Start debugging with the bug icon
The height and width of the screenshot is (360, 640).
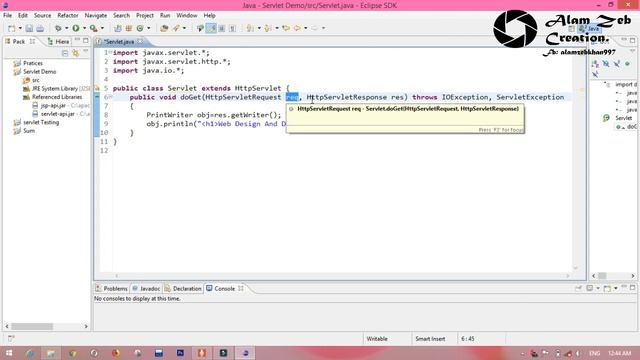click(58, 28)
